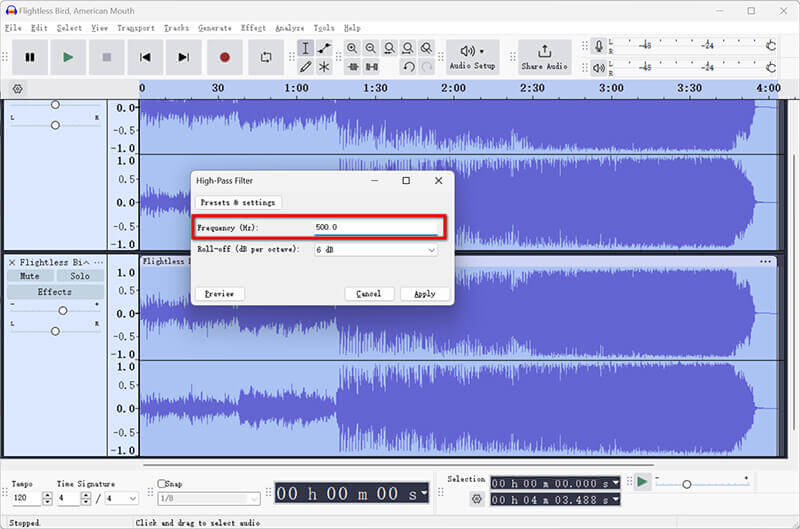Click the Tempo stepper arrows
This screenshot has width=800, height=529.
[x=47, y=498]
